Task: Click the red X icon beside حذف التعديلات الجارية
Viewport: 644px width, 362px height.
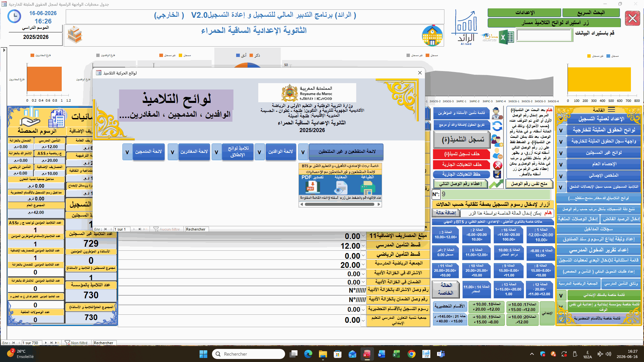Action: pos(498,165)
